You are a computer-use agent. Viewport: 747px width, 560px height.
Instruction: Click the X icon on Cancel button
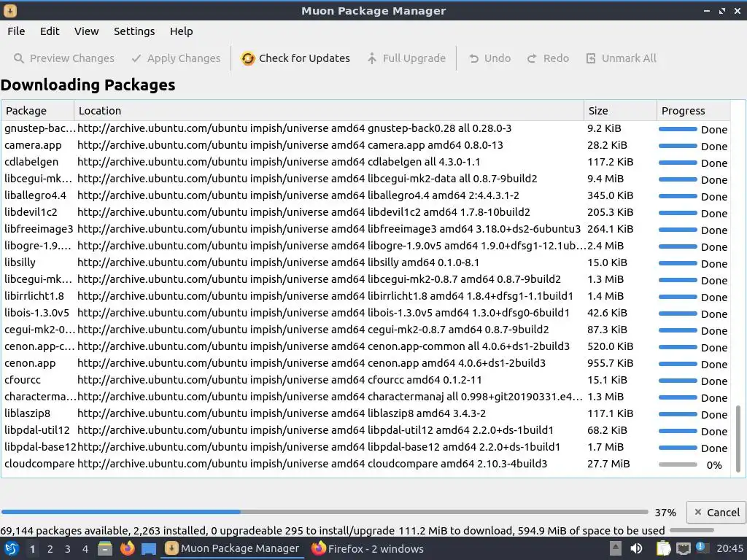point(698,513)
